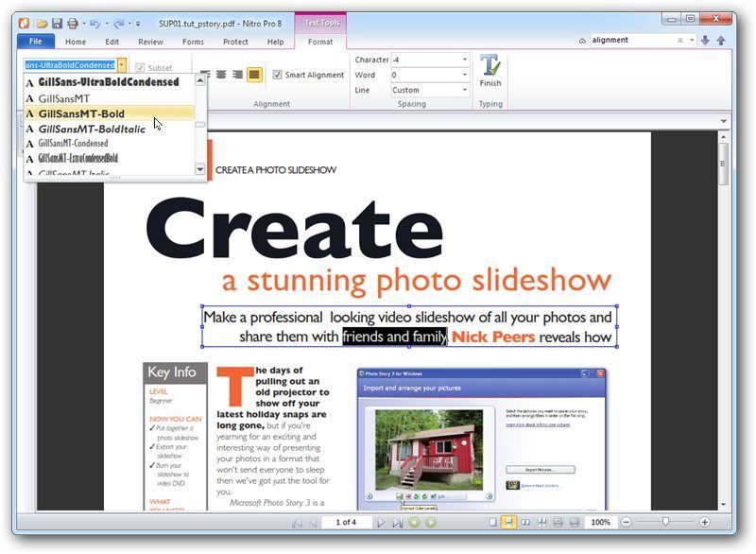The width and height of the screenshot is (756, 554).
Task: Click font list scroll down arrow
Action: (x=200, y=169)
